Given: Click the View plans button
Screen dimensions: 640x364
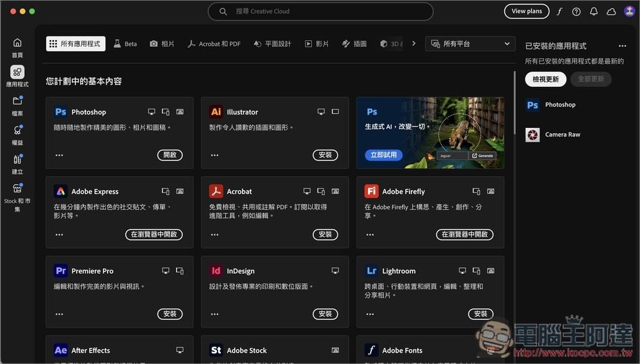Looking at the screenshot, I should (527, 11).
